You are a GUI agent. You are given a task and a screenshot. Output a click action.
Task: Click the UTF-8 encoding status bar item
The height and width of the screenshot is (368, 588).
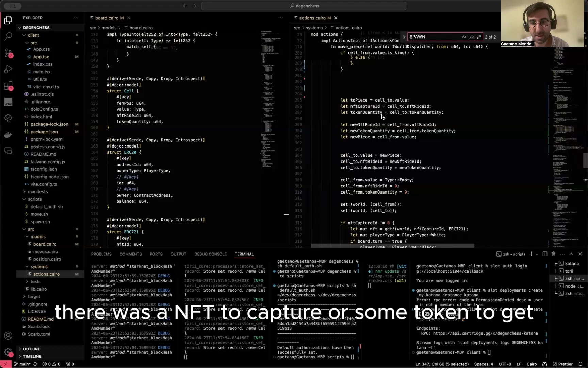pyautogui.click(x=505, y=364)
